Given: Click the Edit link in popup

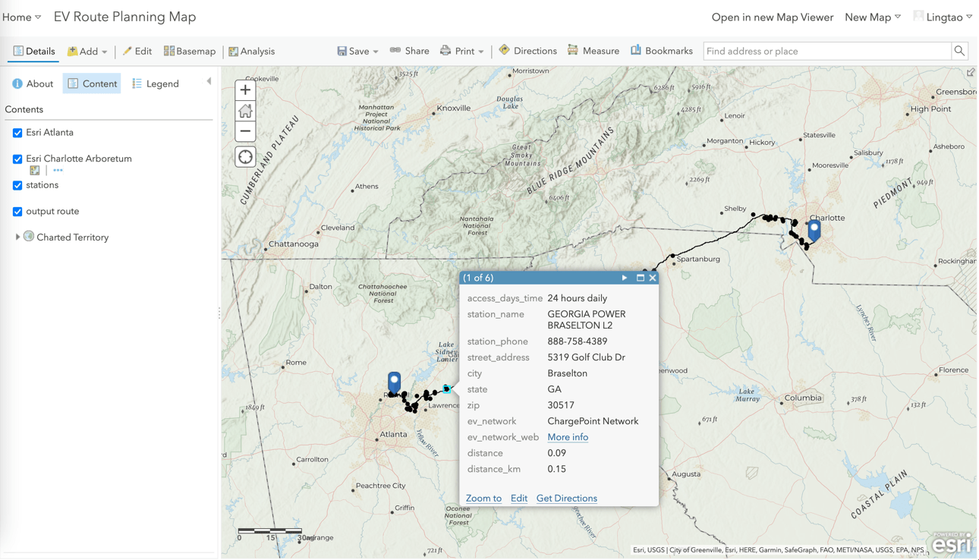Looking at the screenshot, I should tap(519, 499).
